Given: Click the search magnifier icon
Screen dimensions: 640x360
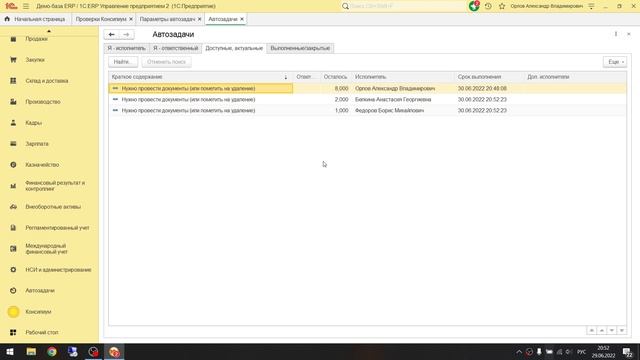Looking at the screenshot, I should tap(345, 6).
